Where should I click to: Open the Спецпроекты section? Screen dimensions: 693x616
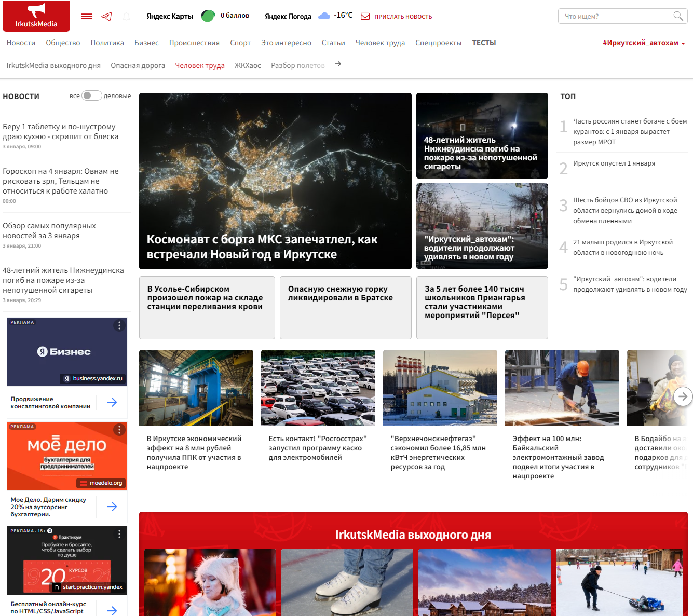click(438, 43)
